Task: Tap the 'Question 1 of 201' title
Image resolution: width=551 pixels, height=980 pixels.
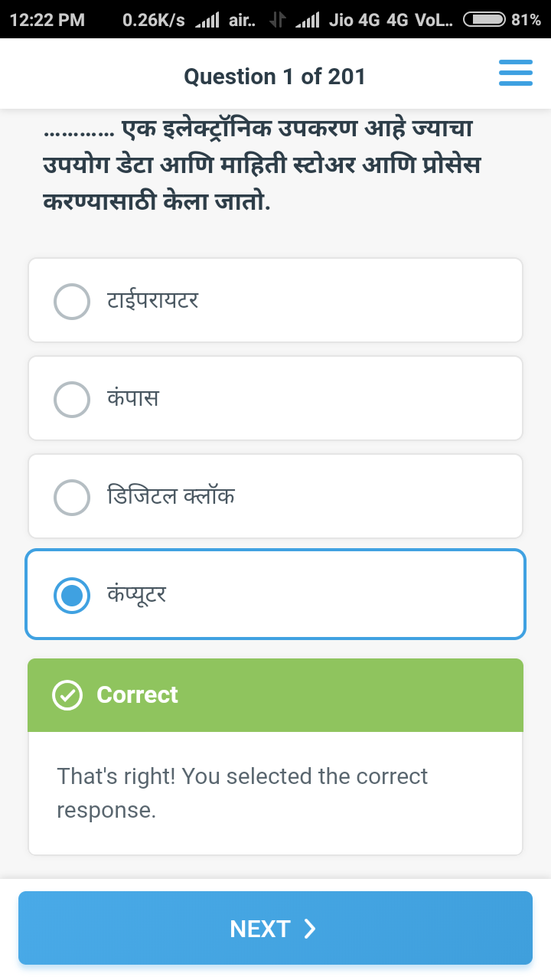Action: 275,77
